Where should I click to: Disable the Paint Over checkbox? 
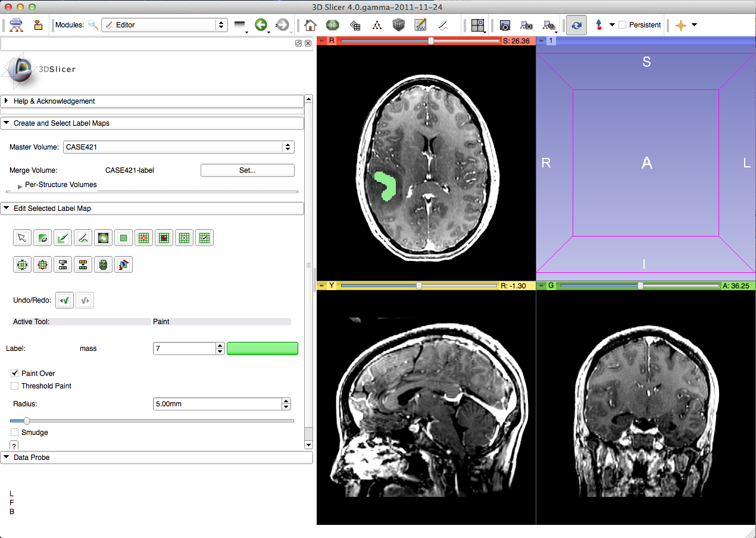pyautogui.click(x=15, y=374)
